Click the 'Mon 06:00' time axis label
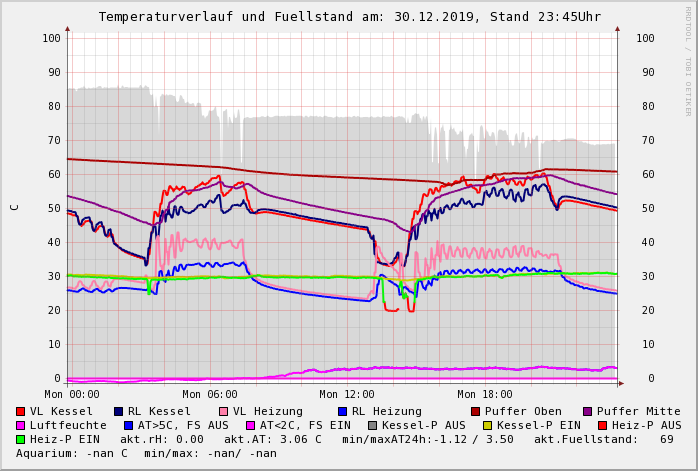The image size is (698, 471). click(x=210, y=394)
